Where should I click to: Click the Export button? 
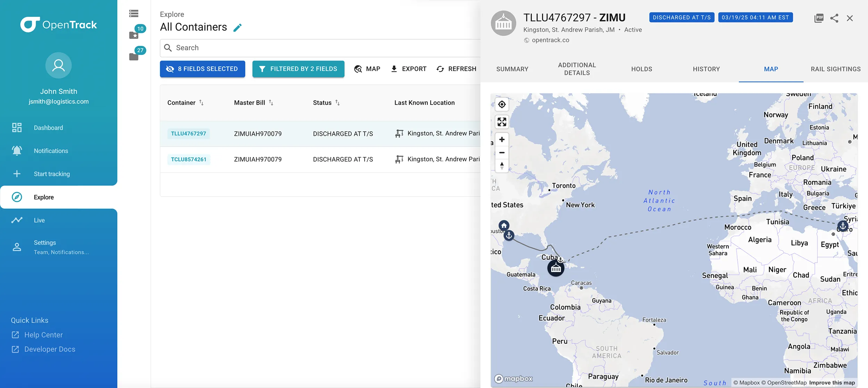point(409,69)
